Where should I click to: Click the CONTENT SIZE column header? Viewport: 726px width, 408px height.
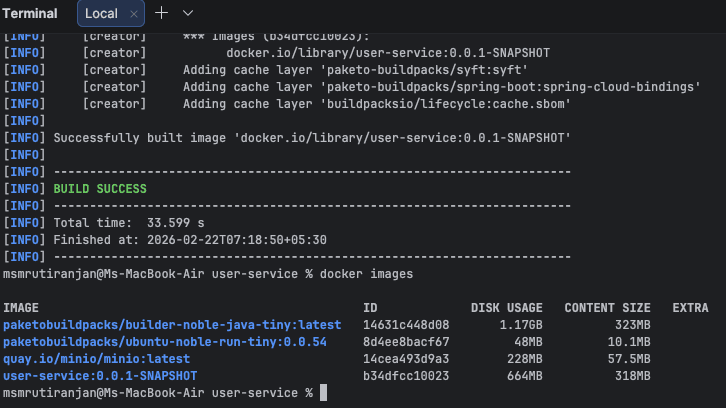pyautogui.click(x=607, y=307)
